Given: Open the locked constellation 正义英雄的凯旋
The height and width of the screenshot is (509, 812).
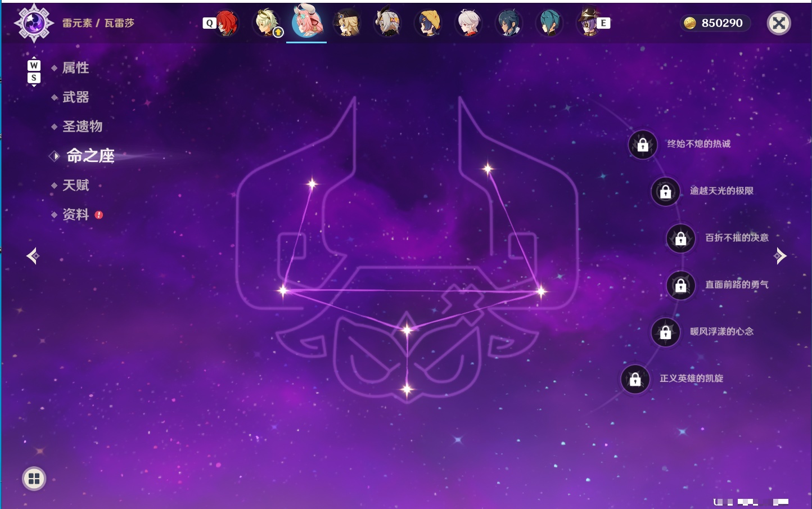Looking at the screenshot, I should (635, 379).
